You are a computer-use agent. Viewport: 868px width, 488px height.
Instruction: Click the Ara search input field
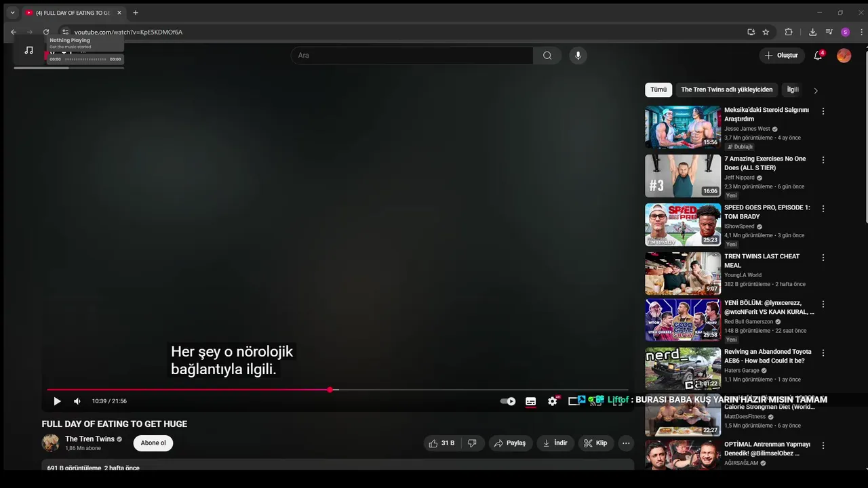412,56
